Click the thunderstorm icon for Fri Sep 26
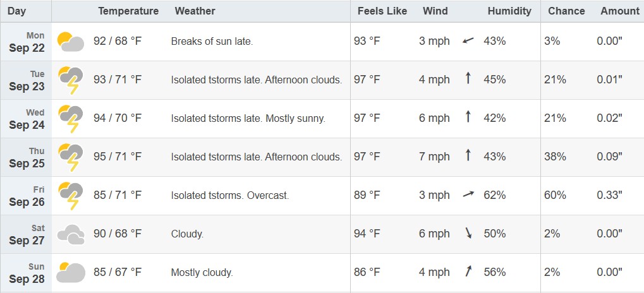 pos(71,196)
